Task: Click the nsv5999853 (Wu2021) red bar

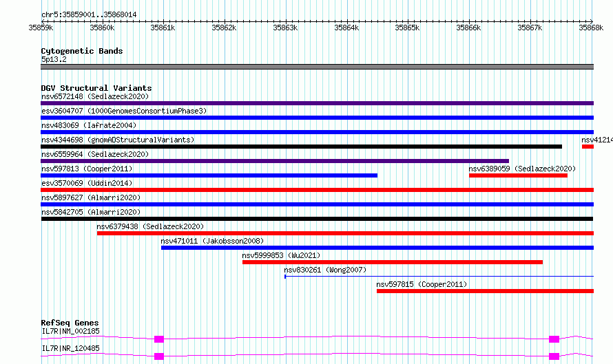Action: point(393,262)
